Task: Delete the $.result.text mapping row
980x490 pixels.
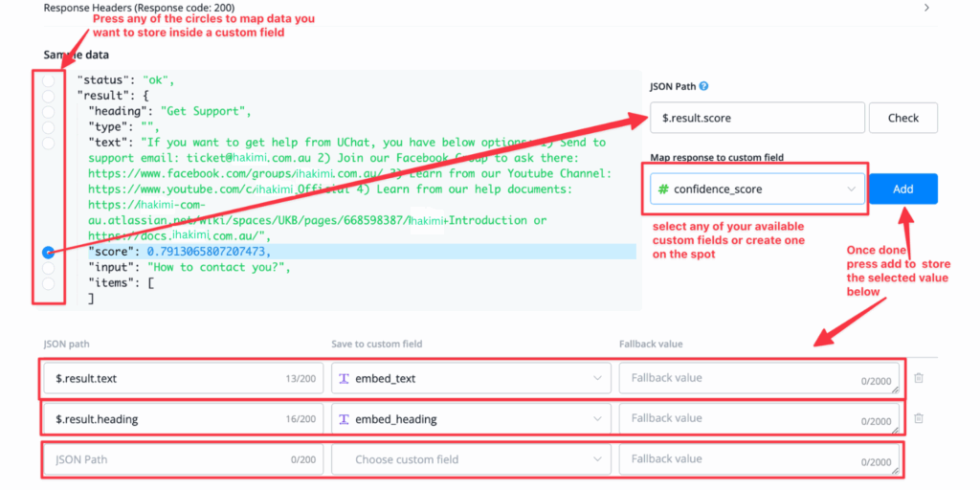Action: tap(919, 378)
